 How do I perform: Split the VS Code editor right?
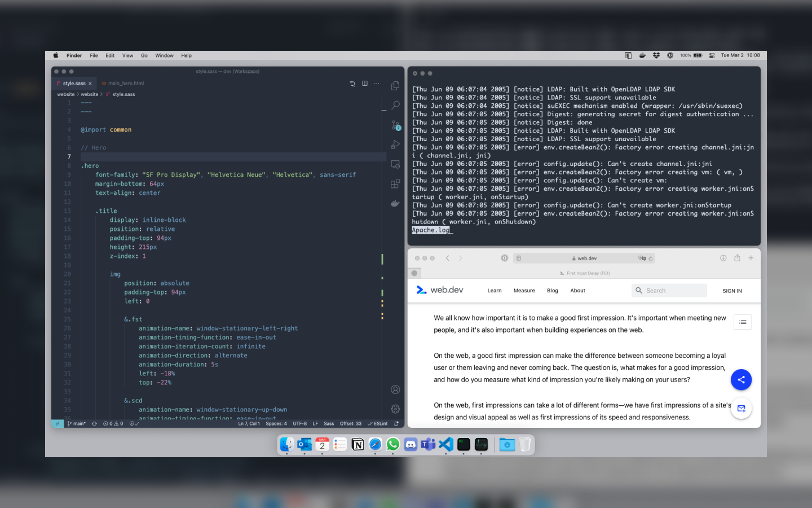pos(365,84)
